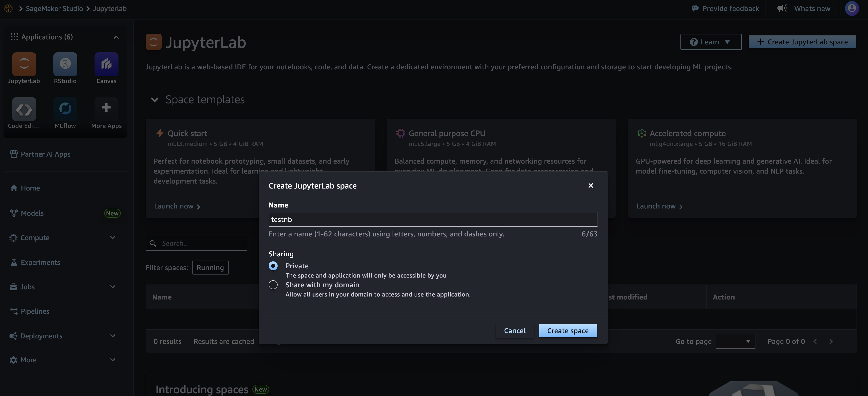The height and width of the screenshot is (396, 868).
Task: Click the Quick start lightning icon
Action: tap(160, 133)
